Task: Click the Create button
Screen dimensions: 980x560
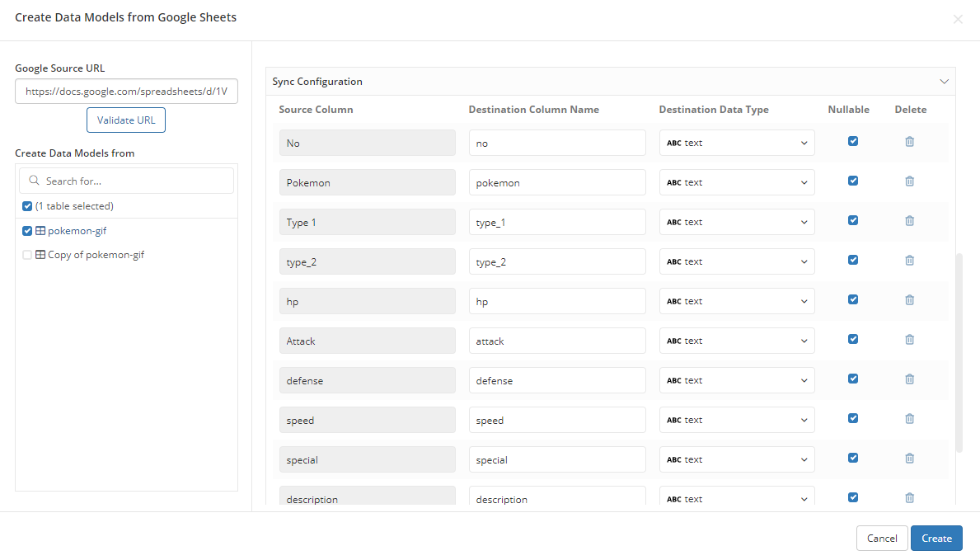Action: pos(936,538)
